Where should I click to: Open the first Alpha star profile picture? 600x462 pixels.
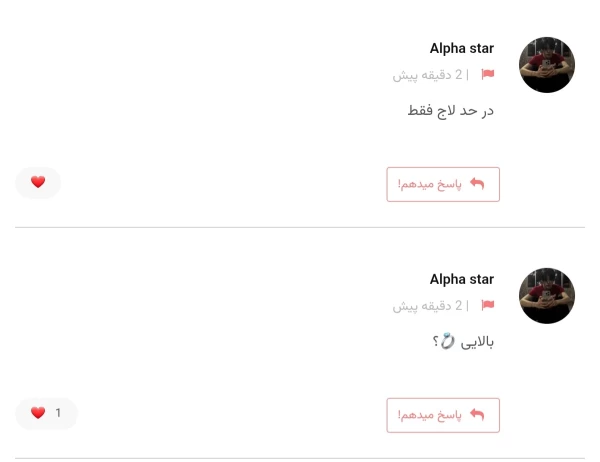click(547, 65)
